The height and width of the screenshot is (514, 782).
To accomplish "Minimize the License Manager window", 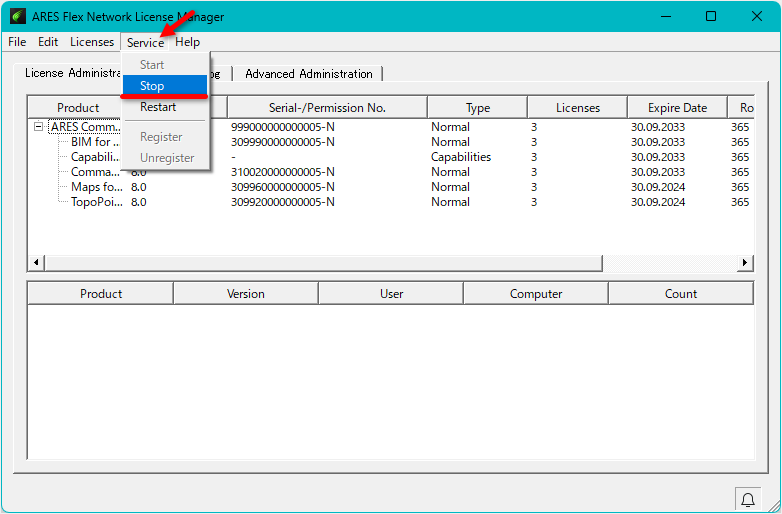I will (666, 16).
